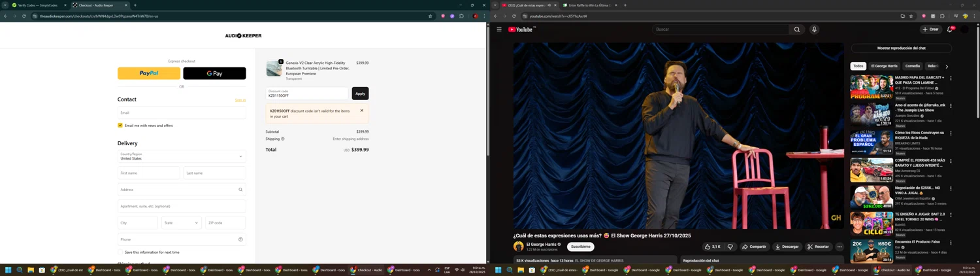Click the YouTube Buscar search box

click(x=720, y=29)
